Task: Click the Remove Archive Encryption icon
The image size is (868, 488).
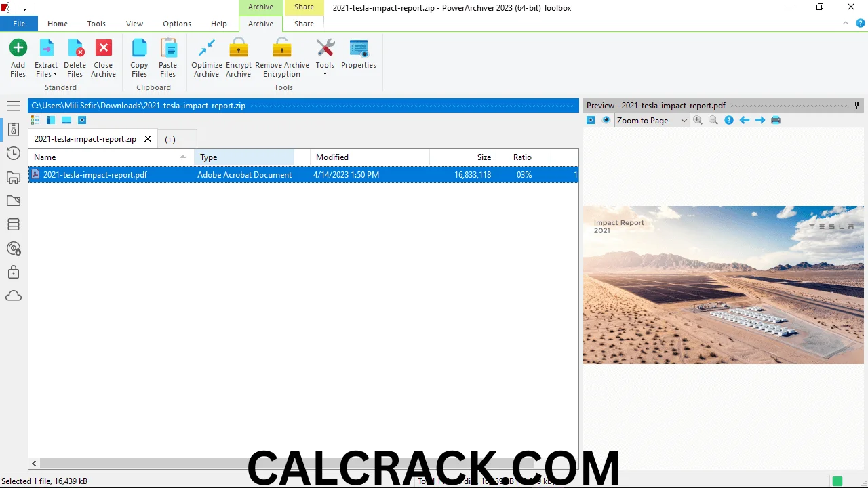Action: click(x=282, y=48)
